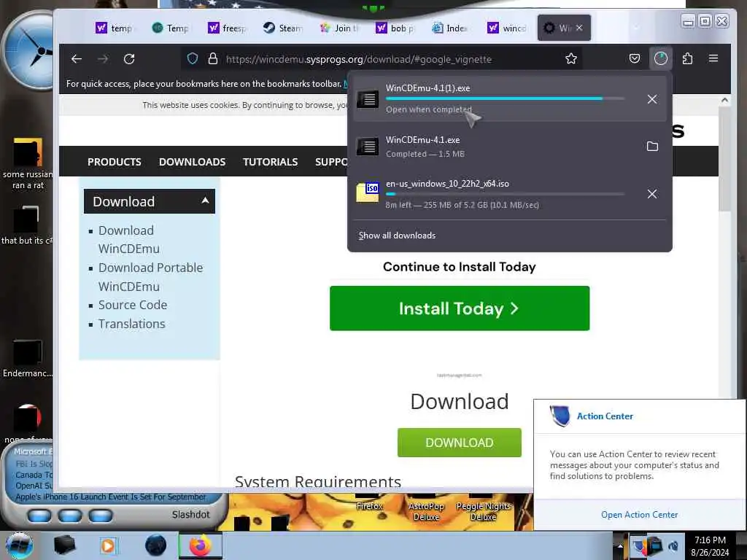Viewport: 747px width, 560px height.
Task: Open the 'some russian ran a rat' desktop icon
Action: 28,163
